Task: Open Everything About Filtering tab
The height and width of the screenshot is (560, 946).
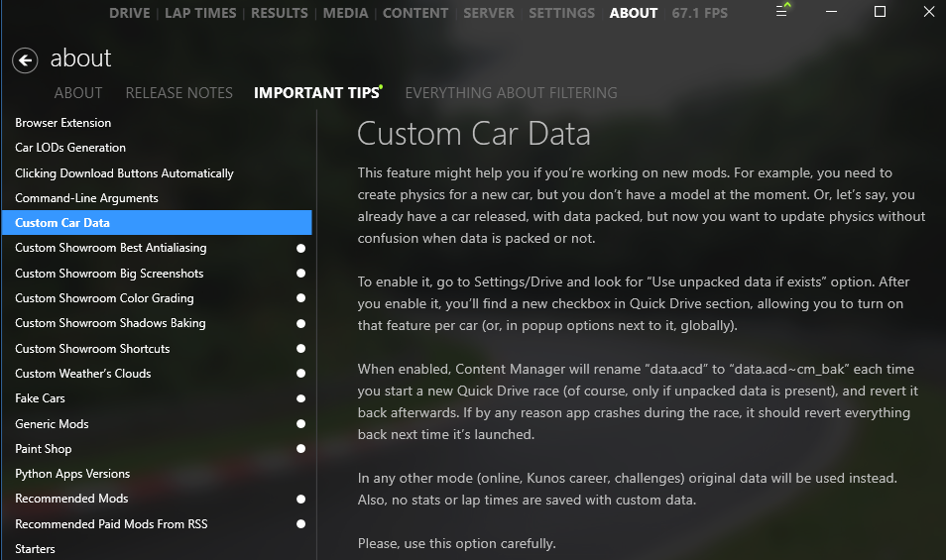Action: (x=511, y=93)
